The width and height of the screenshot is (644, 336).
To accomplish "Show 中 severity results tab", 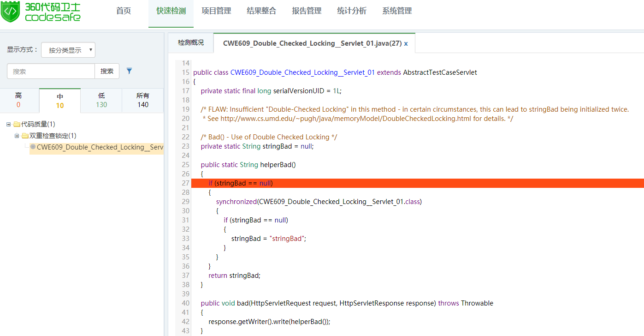I will 60,101.
